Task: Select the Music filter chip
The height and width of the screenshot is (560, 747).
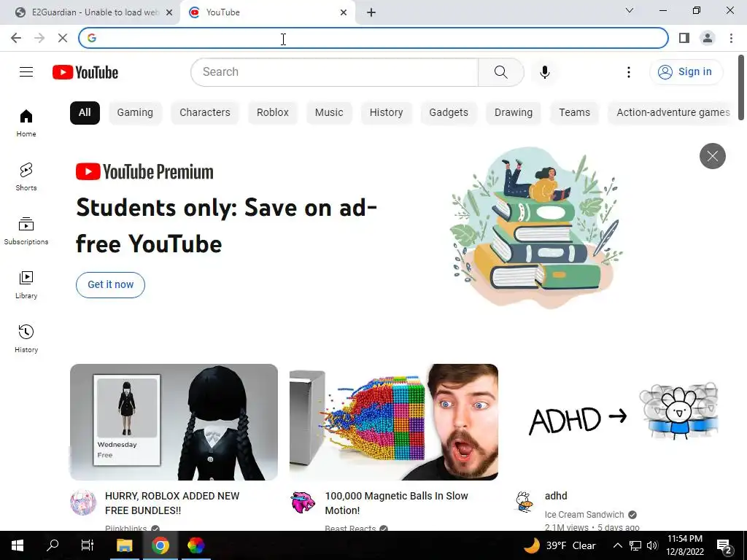Action: coord(329,113)
